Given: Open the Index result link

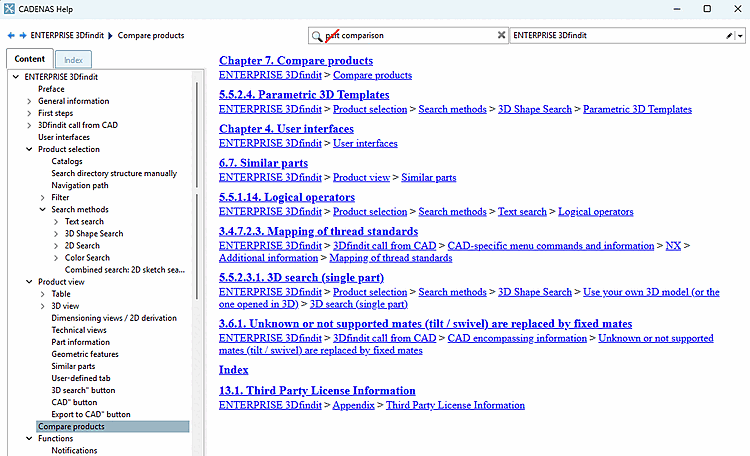Looking at the screenshot, I should tap(233, 370).
